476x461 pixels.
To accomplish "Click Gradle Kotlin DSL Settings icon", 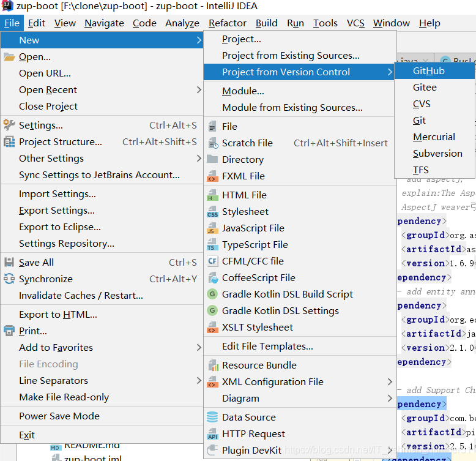I will (x=212, y=310).
